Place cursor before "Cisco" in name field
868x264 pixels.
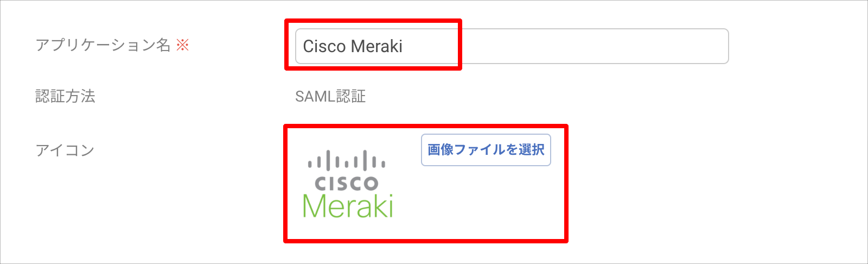pyautogui.click(x=302, y=46)
